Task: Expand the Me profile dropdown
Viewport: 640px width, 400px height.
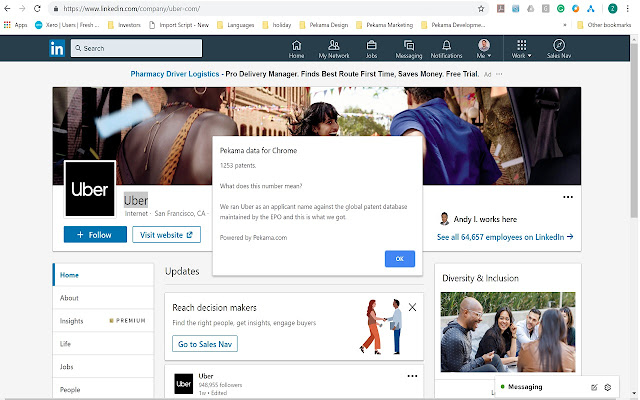Action: point(484,49)
